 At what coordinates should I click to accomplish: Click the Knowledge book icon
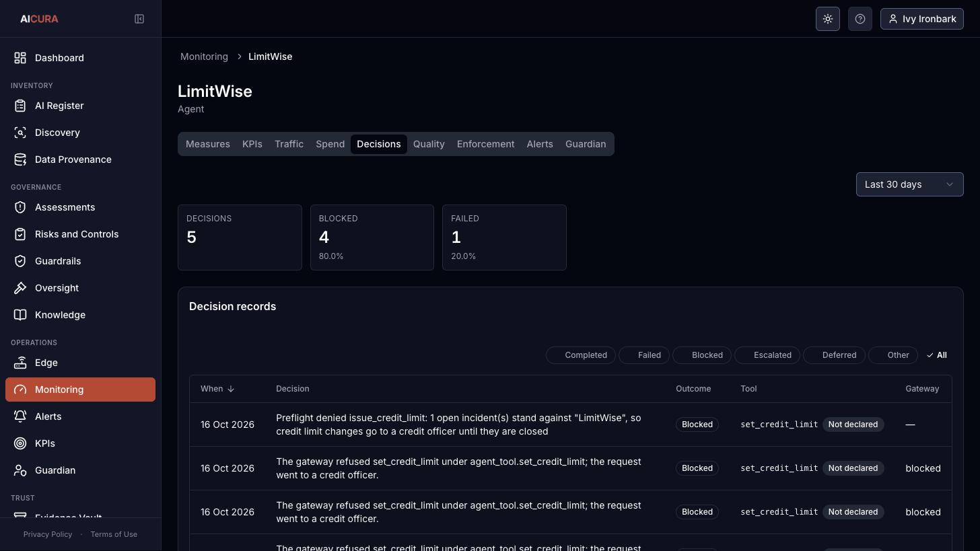pyautogui.click(x=20, y=315)
